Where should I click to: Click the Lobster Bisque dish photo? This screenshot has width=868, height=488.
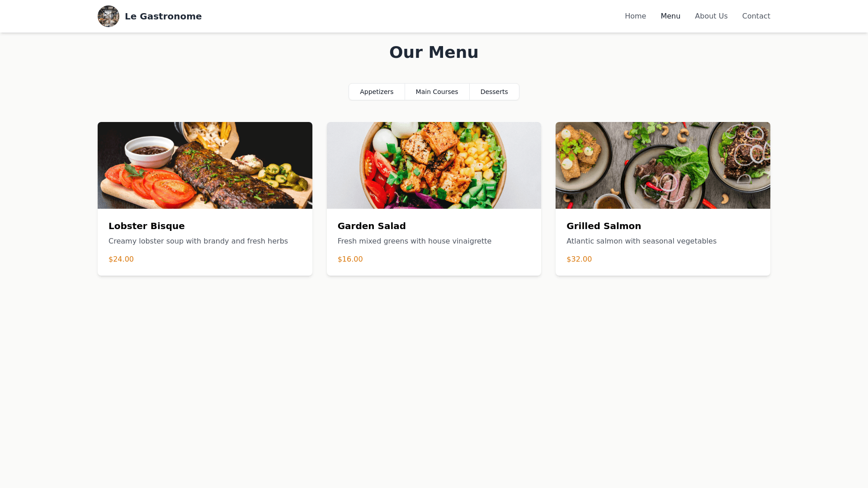tap(205, 165)
